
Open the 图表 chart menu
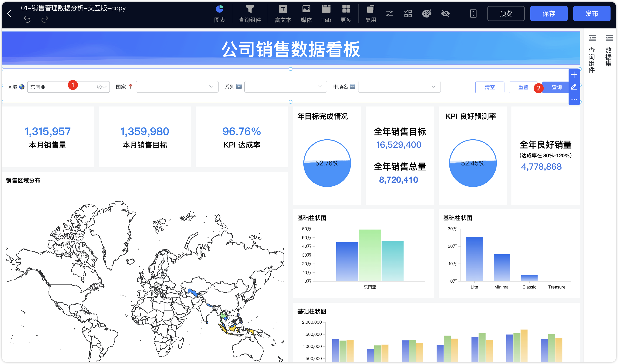[219, 14]
